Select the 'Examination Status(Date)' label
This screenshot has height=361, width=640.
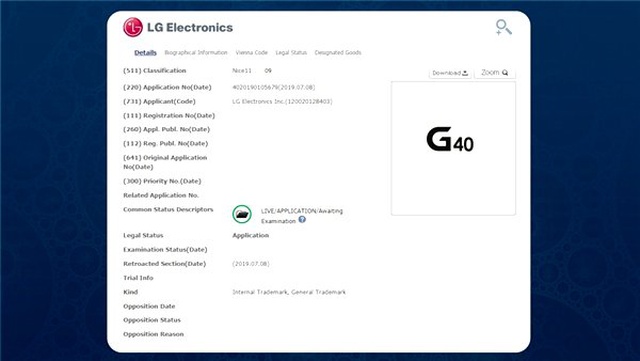[165, 250]
